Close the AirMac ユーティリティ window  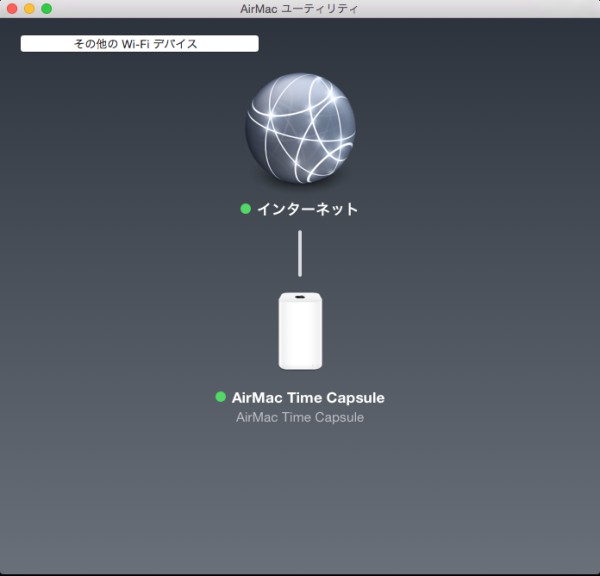12,8
